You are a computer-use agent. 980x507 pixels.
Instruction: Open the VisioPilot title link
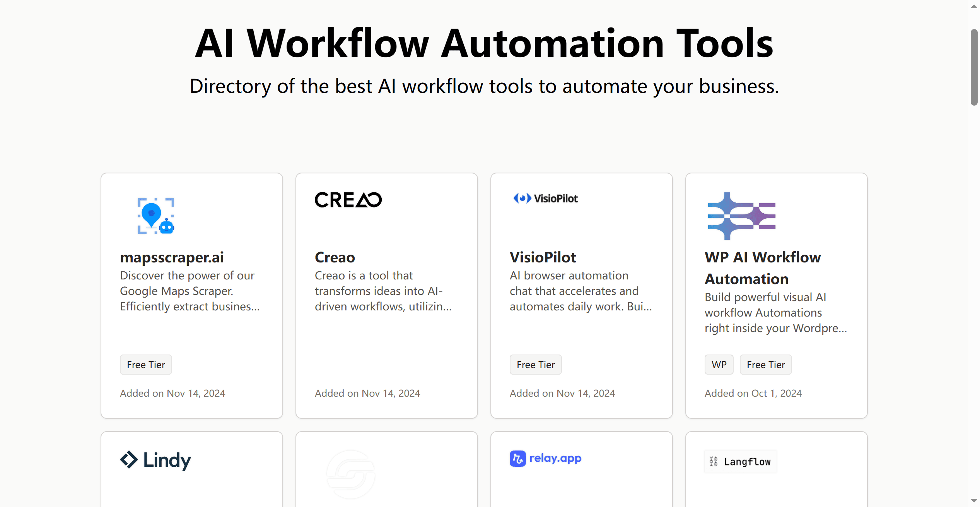[542, 257]
